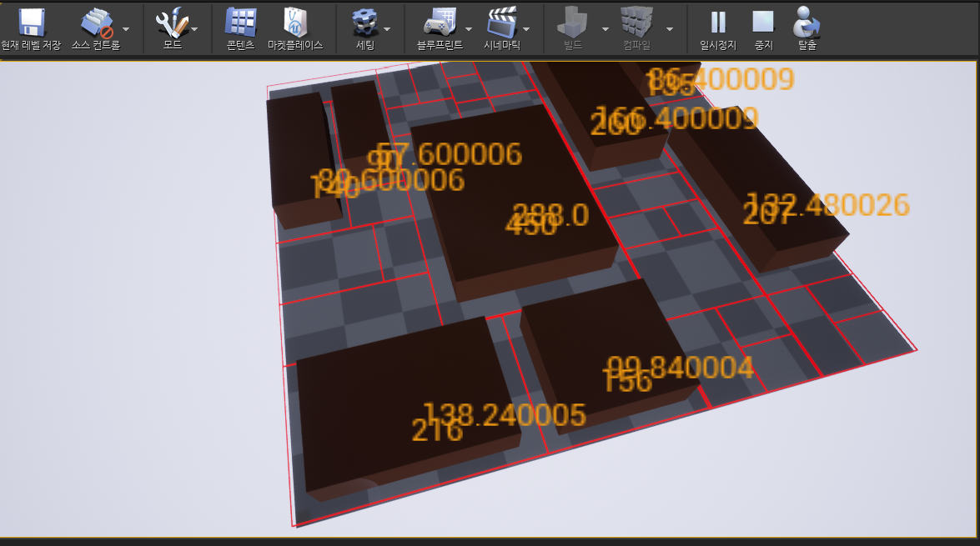The image size is (980, 546).
Task: Expand the Modes (모드) dropdown arrow
Action: pos(194,29)
